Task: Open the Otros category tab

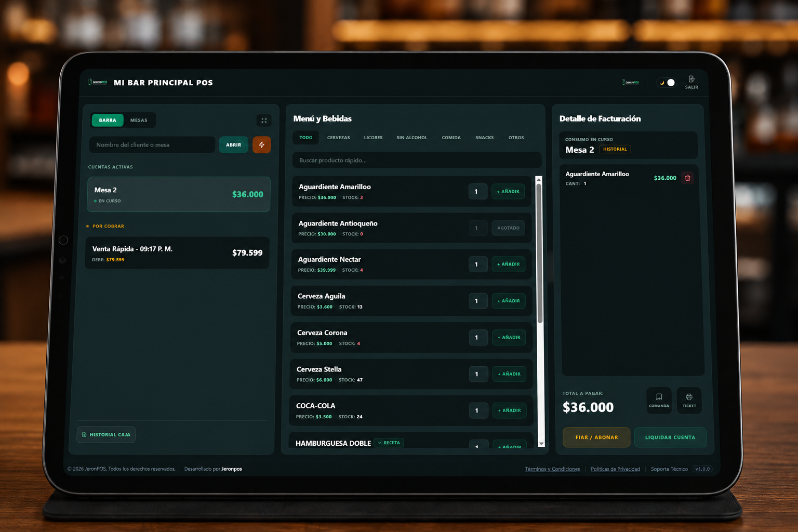Action: (516, 138)
